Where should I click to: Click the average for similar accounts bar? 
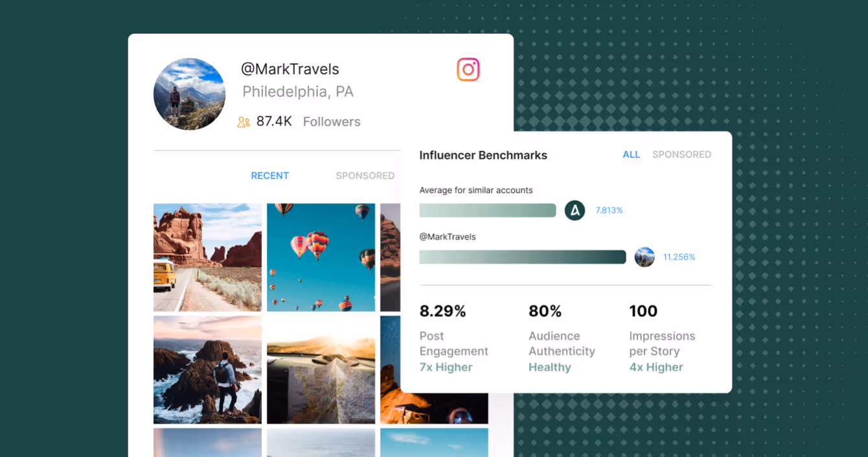[488, 210]
